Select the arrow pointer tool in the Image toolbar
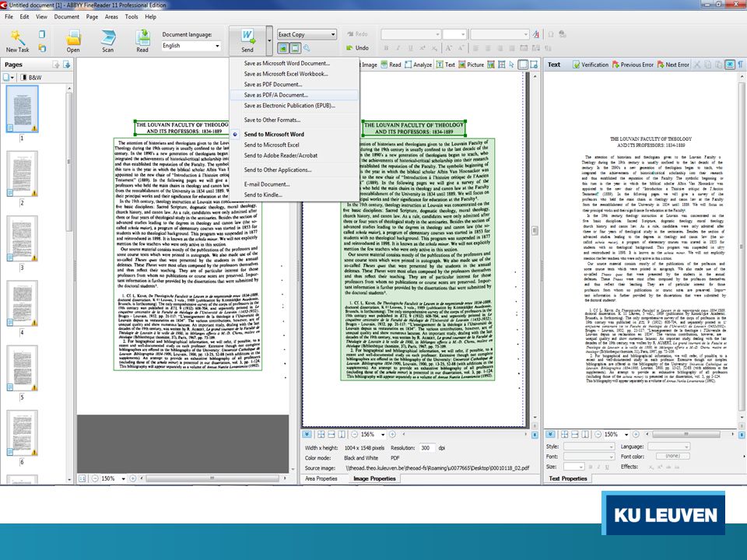 (512, 65)
